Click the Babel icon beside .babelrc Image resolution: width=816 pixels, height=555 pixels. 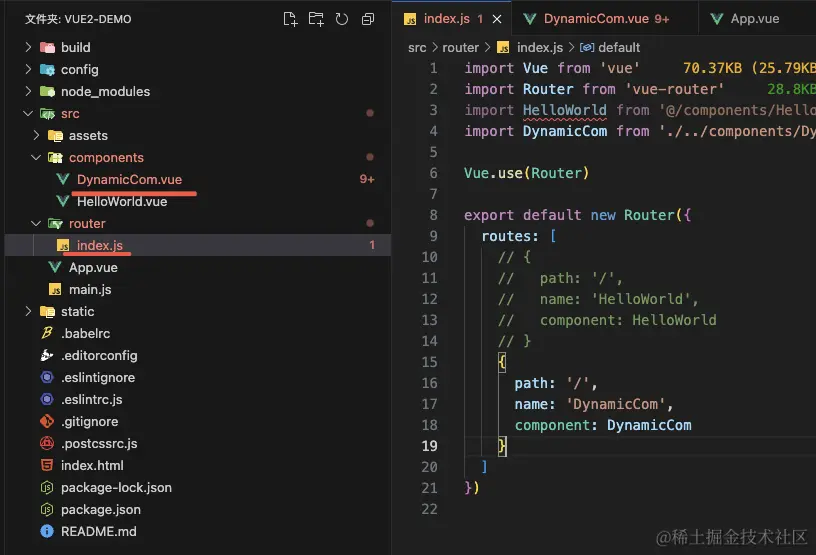pos(47,333)
